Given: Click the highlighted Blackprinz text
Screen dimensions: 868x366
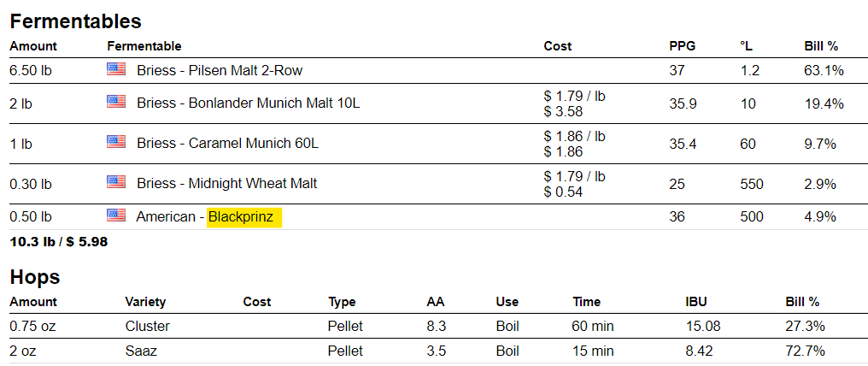Looking at the screenshot, I should click(241, 217).
